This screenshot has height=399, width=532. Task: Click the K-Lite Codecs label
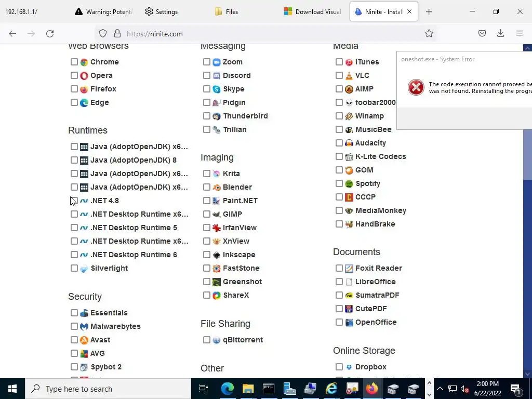click(x=380, y=156)
